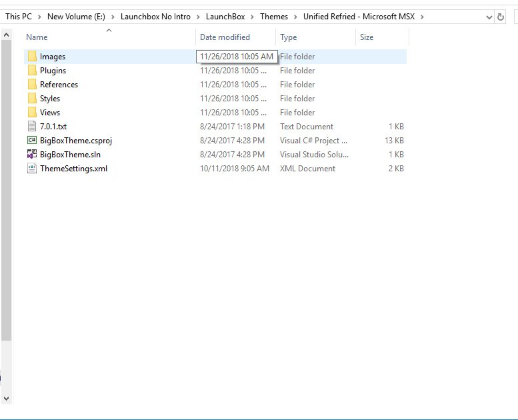Image resolution: width=518 pixels, height=420 pixels.
Task: Click the Visual Studio Solu... type cell
Action: coord(314,154)
